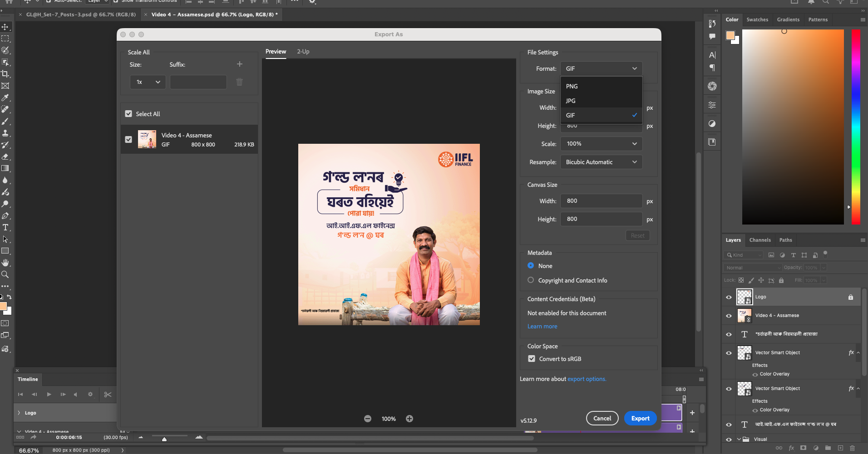Delete the export size with trash icon
The image size is (868, 454).
pos(240,82)
